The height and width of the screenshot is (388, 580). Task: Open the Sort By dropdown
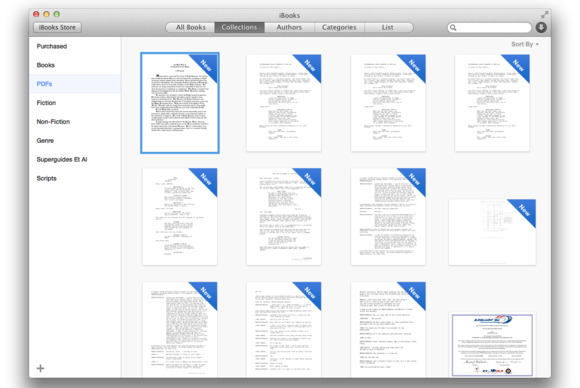coord(525,44)
